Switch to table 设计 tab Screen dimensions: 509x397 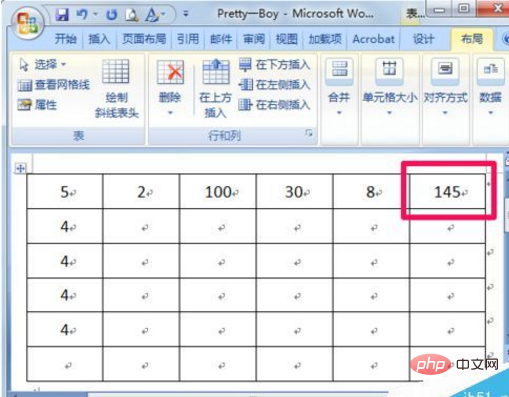tap(423, 39)
